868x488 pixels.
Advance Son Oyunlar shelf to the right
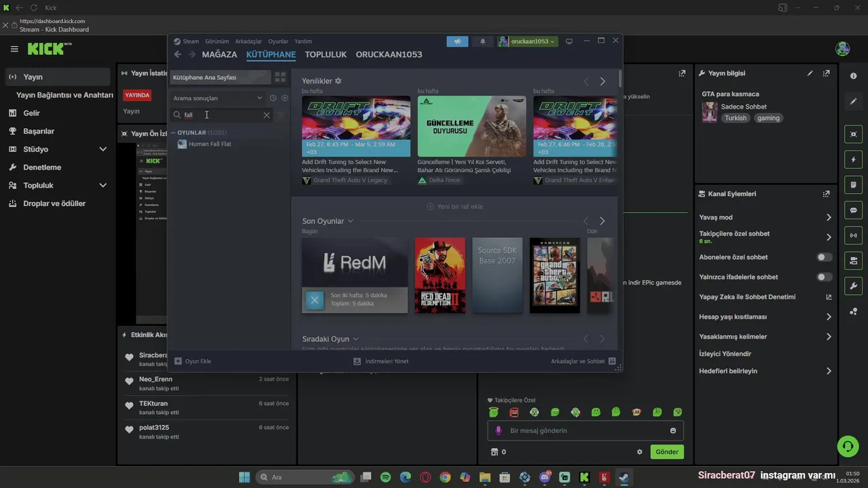(x=602, y=221)
